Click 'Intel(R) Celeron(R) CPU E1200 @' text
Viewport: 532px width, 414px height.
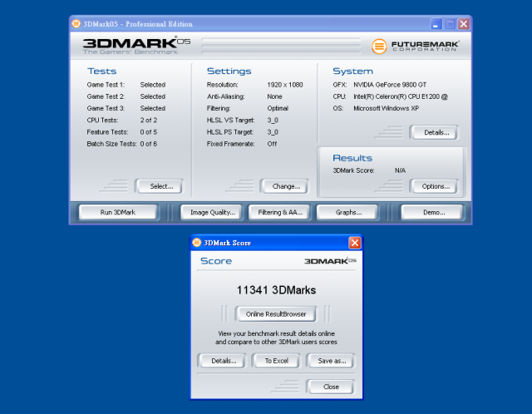401,96
